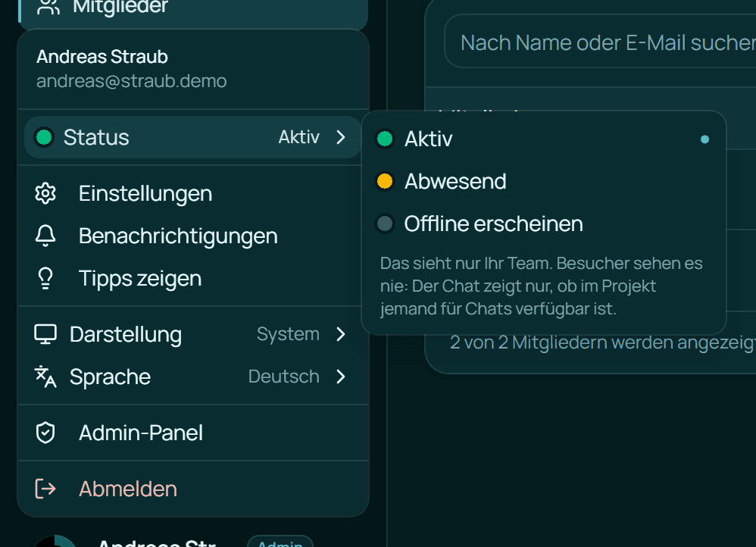Click the '2 von 2 Mitgliedern' text
Viewport: 756px width, 547px height.
[x=603, y=342]
